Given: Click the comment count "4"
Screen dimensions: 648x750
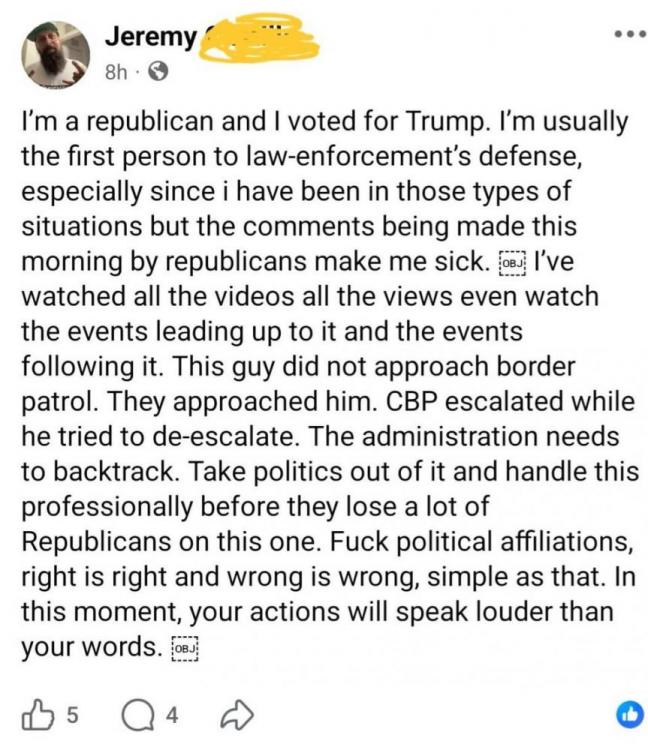Looking at the screenshot, I should point(172,714).
